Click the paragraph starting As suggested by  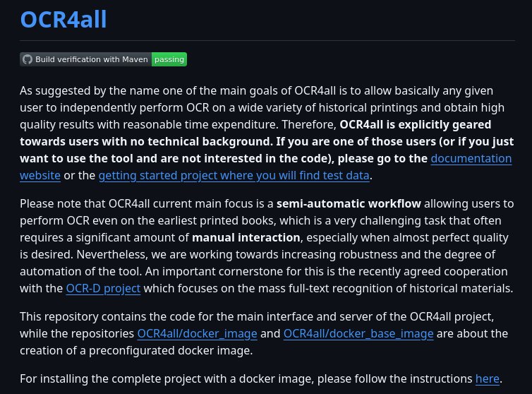tap(267, 133)
